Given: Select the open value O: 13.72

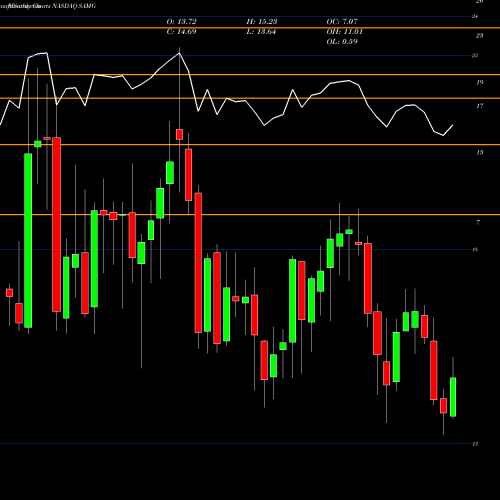Looking at the screenshot, I should 181,22.
